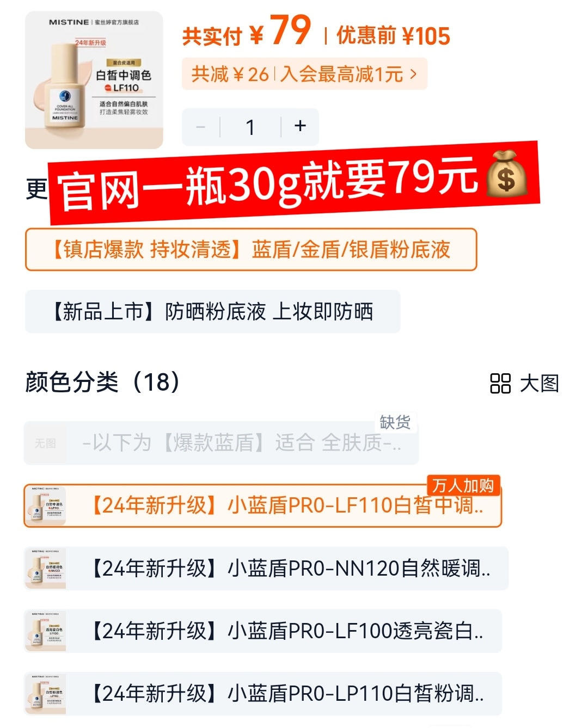
Task: Select 镇店爆款 蓝盾/金盾/银盾粉底液 option
Action: (251, 250)
